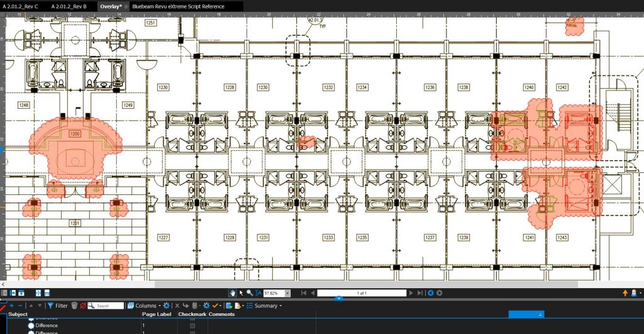The image size is (644, 334).
Task: Click room label 1248
Action: tap(24, 105)
